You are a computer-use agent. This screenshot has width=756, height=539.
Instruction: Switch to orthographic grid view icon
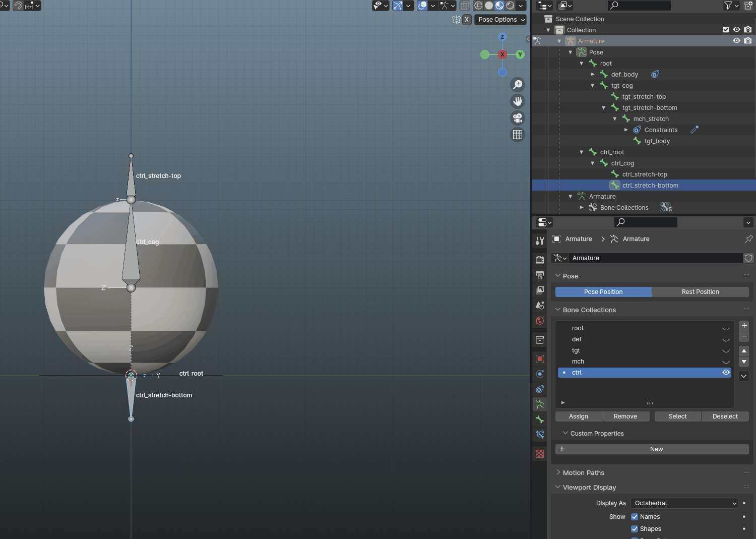[518, 135]
